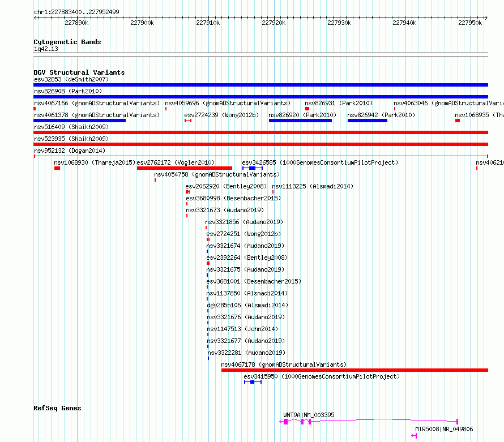504x442 pixels.
Task: Open the esv3680998 (Besenbacher2015) label
Action: click(233, 198)
